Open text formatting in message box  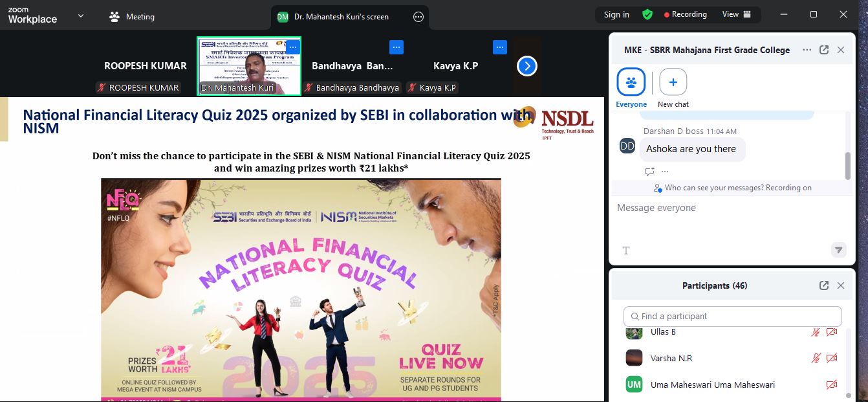[626, 251]
